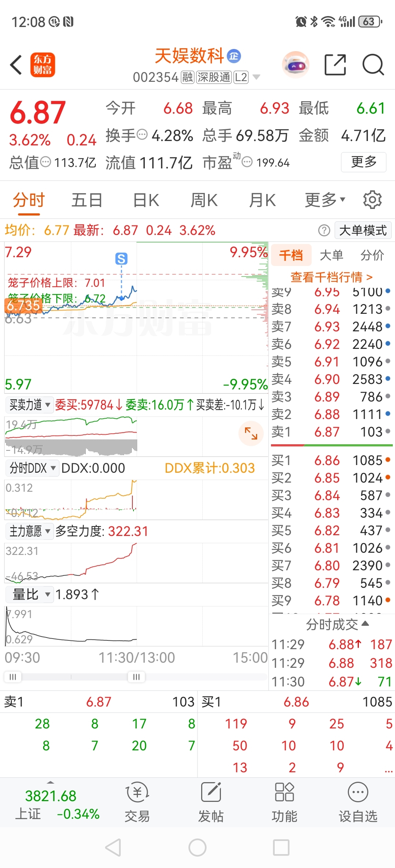Tap the enterprise badge beside 天娱数科
Screen dimensions: 395x868
(x=234, y=56)
